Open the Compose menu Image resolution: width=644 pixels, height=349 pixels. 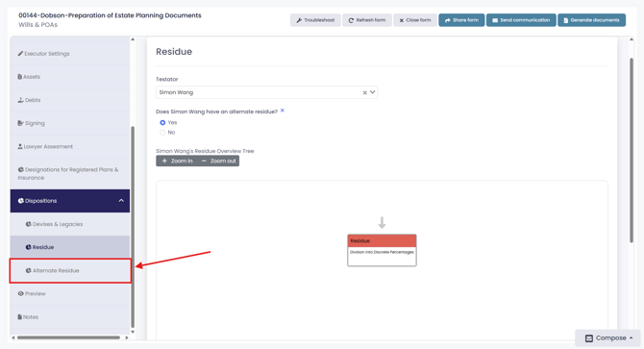click(x=608, y=337)
